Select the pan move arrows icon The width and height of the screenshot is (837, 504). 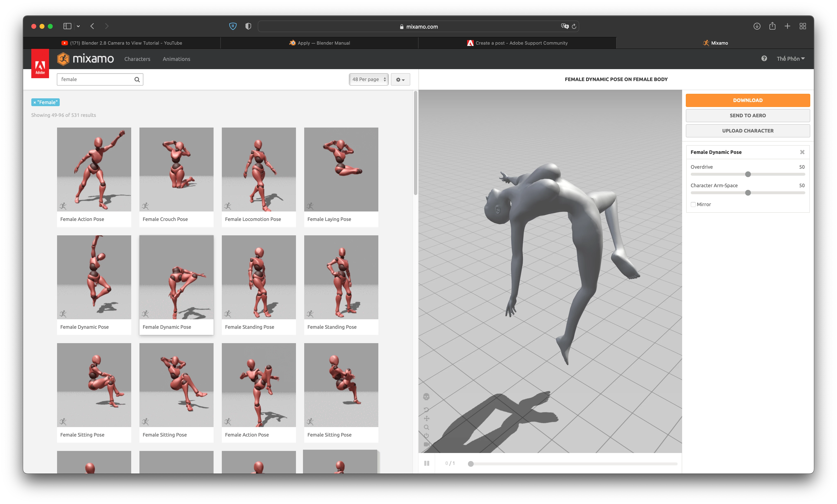click(x=426, y=418)
